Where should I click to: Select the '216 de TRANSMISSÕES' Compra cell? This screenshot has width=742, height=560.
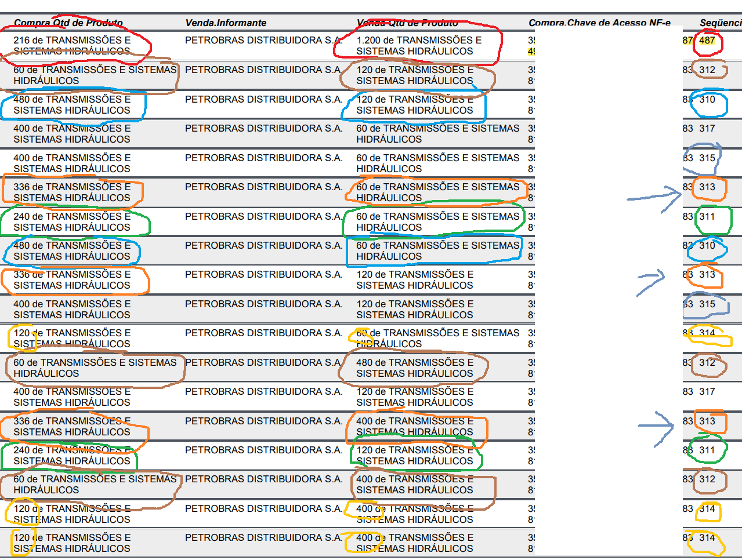(x=72, y=46)
